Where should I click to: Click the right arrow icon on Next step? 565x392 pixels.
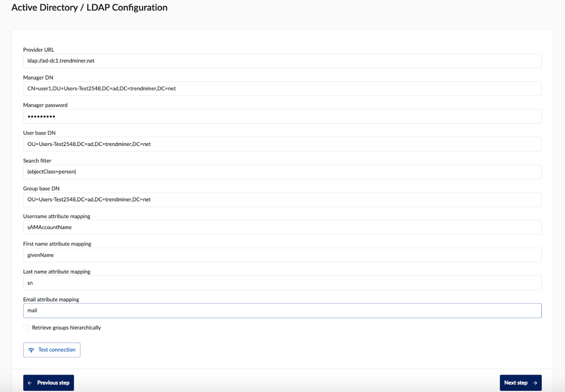[535, 383]
